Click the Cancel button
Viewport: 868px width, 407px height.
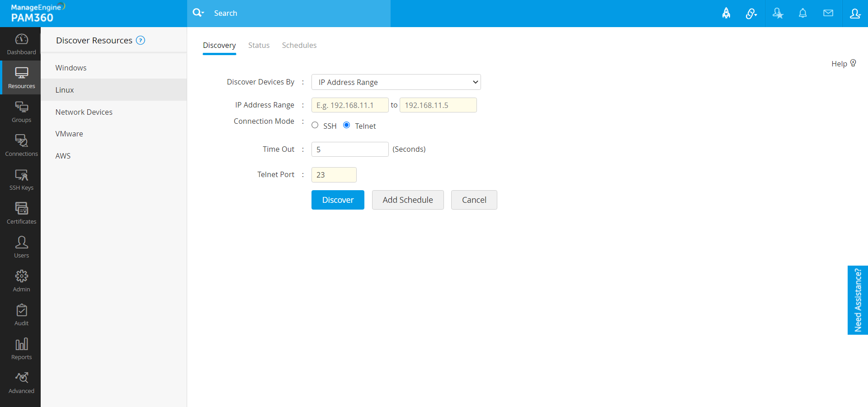[474, 200]
